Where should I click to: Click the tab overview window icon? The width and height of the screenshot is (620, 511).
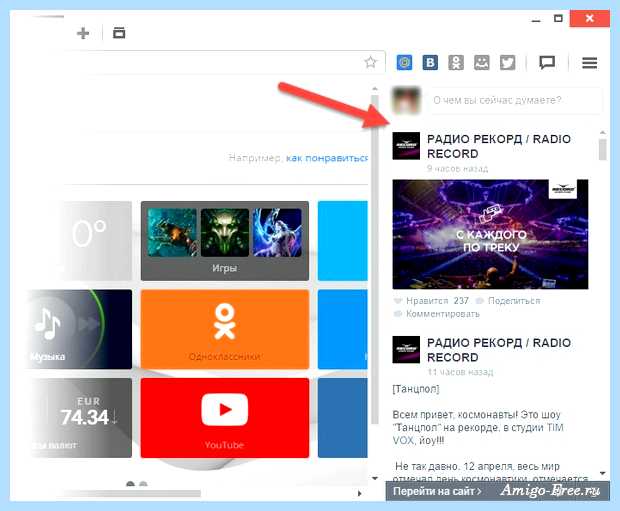119,33
